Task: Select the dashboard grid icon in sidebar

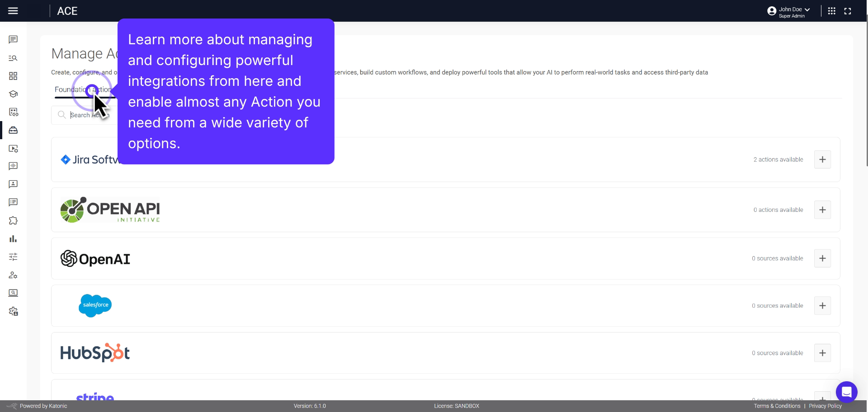Action: (x=13, y=76)
